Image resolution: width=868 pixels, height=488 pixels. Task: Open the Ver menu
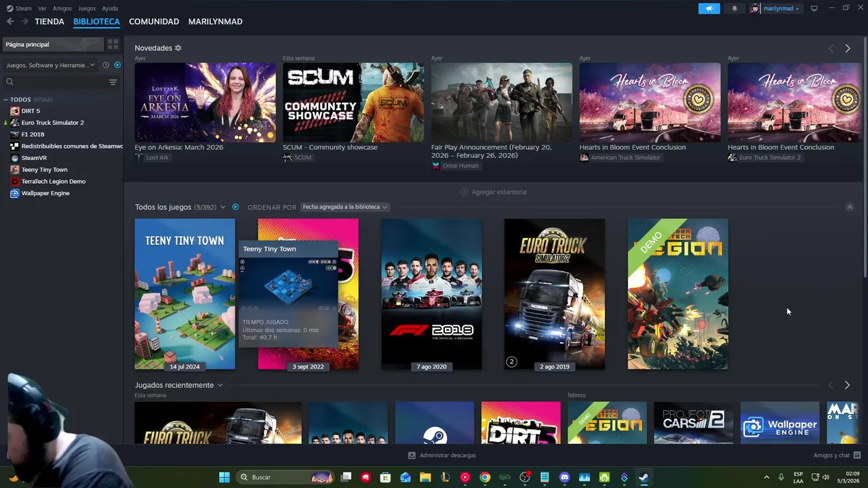pyautogui.click(x=42, y=8)
